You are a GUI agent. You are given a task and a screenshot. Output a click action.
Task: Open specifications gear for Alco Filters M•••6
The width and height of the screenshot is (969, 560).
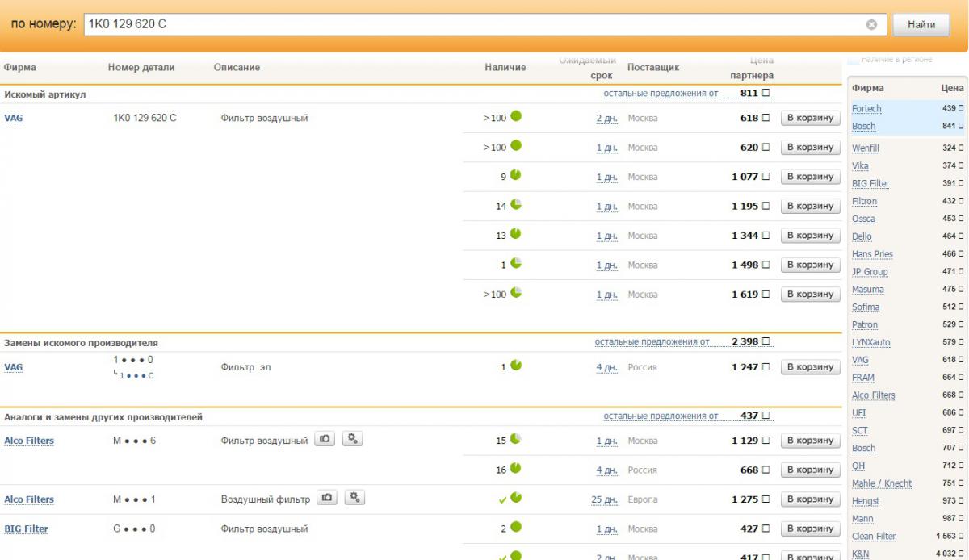[353, 439]
